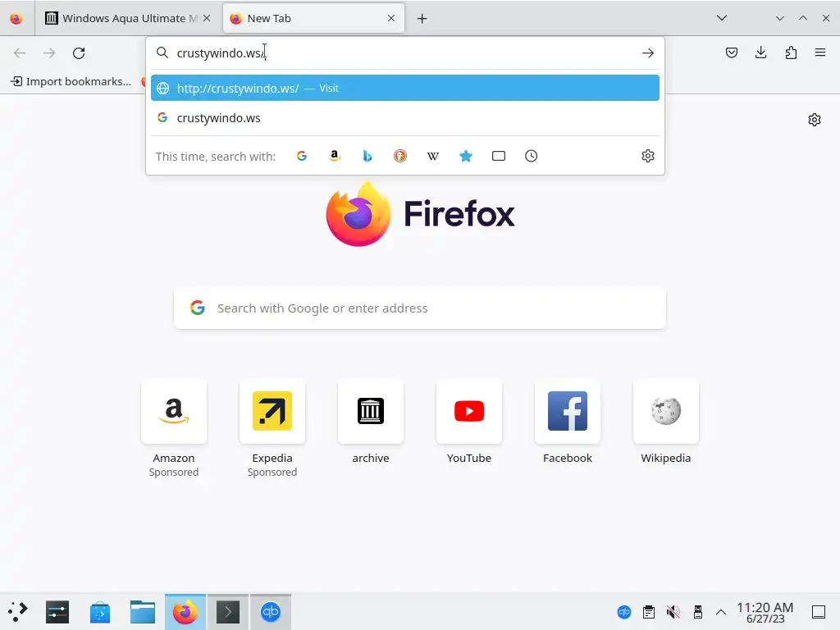The image size is (840, 630).
Task: Select crustywindo.ws Google search suggestion
Action: click(405, 118)
